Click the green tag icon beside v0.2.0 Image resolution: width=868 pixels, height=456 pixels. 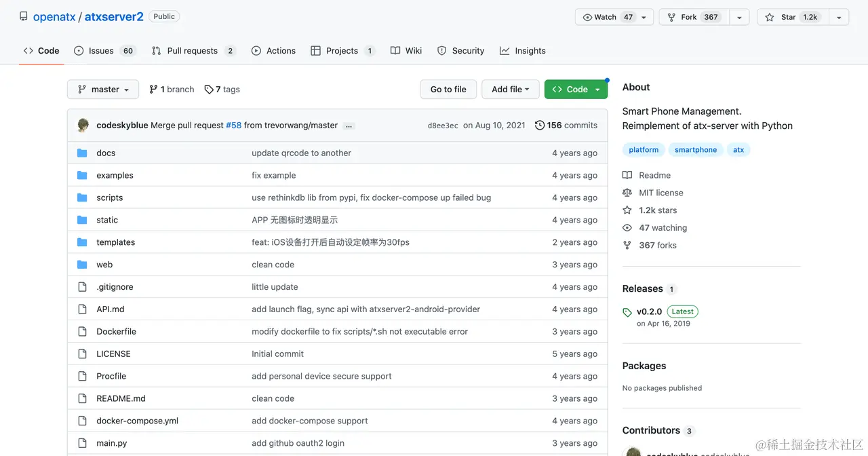click(x=627, y=312)
